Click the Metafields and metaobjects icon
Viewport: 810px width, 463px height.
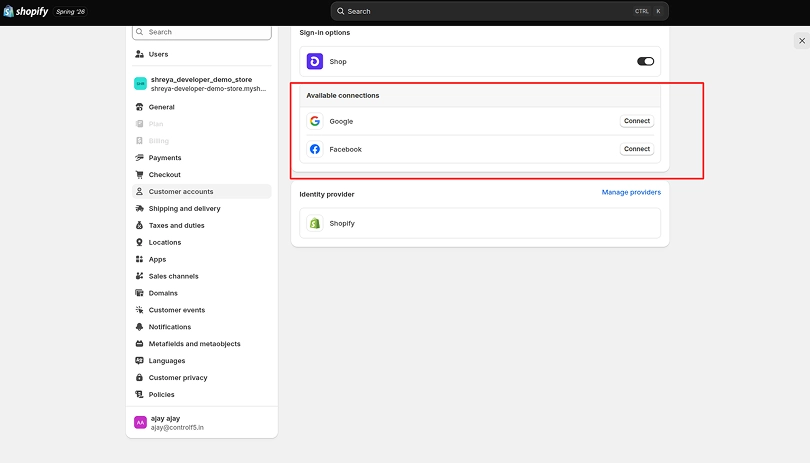pyautogui.click(x=139, y=344)
